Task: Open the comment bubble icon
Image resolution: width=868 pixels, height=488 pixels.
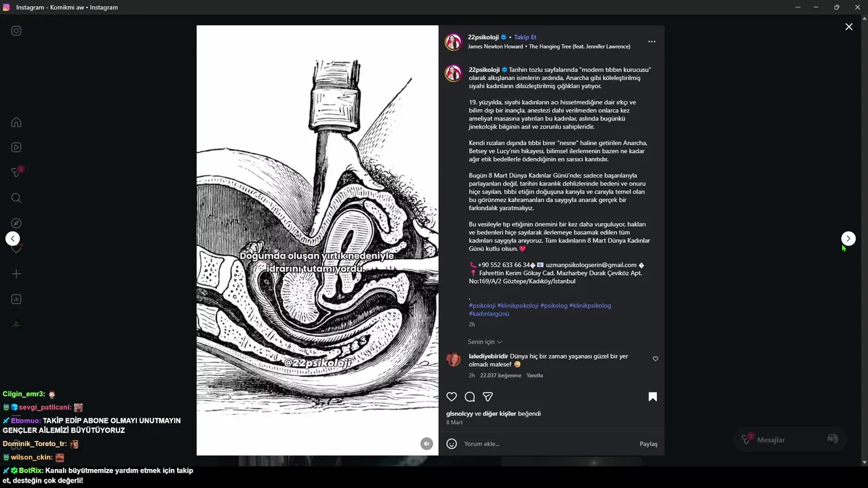Action: point(469,396)
